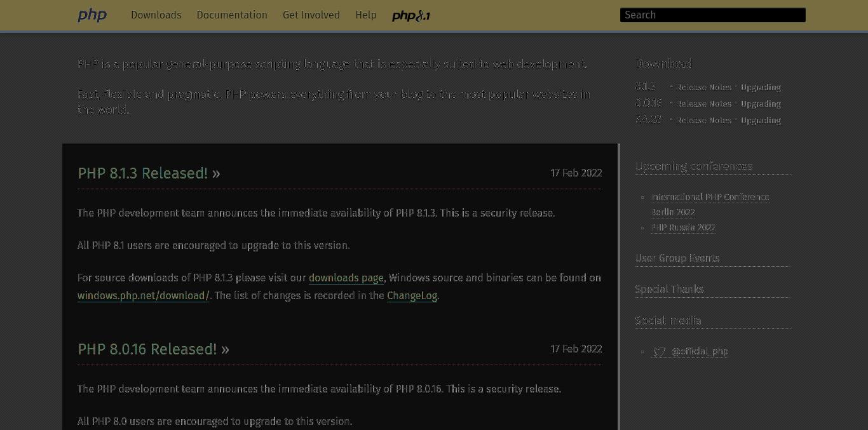The width and height of the screenshot is (868, 430).
Task: Click the 17 Feb 2022 date of PHP 8.0.16
Action: (x=576, y=349)
